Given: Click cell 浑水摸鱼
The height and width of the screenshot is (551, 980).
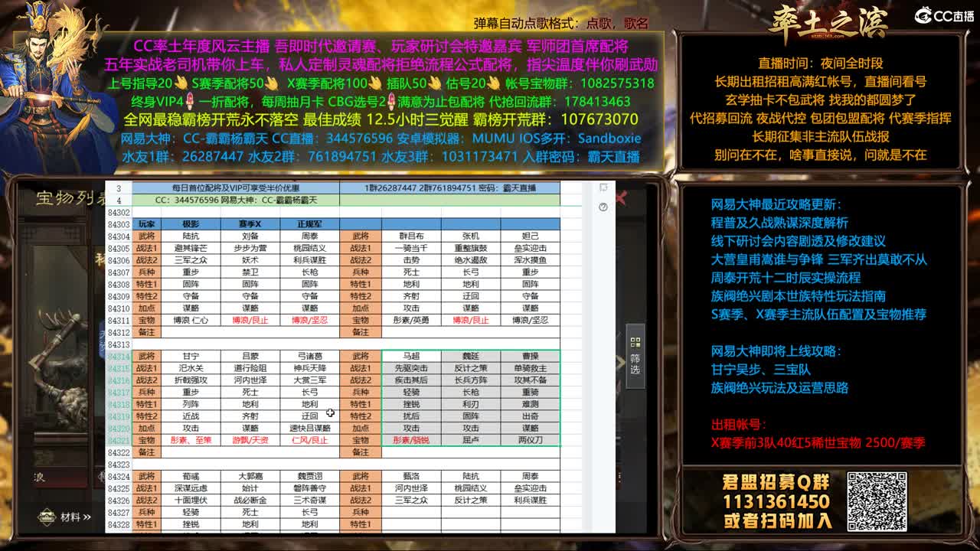Looking at the screenshot, I should (531, 260).
